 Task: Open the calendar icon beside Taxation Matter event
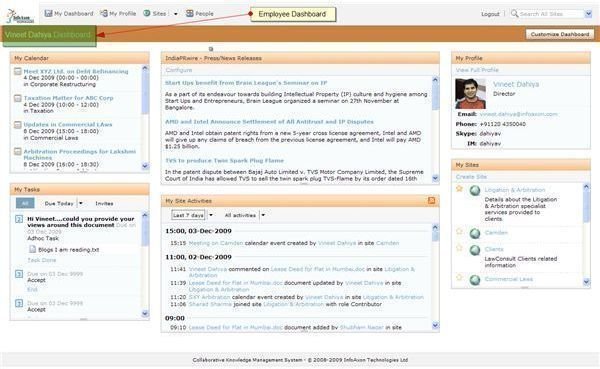18,98
